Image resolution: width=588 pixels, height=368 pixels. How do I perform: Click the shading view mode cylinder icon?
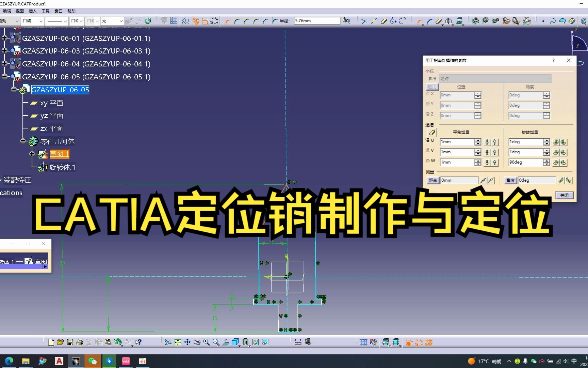tap(245, 342)
